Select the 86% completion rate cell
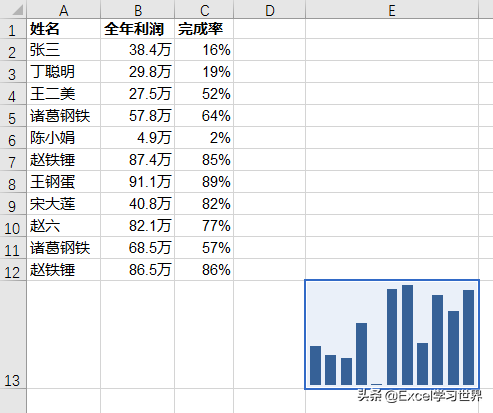Viewport: 493px width, 413px height. 204,270
